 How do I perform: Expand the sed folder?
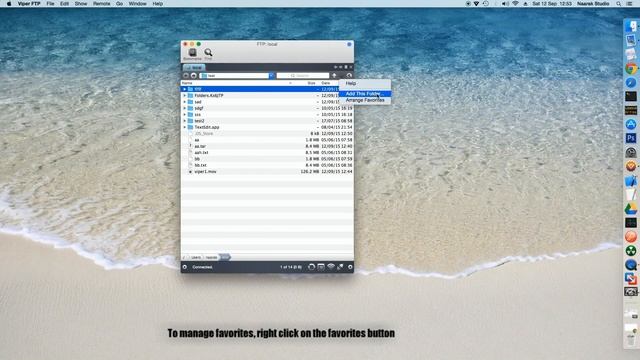[x=184, y=102]
